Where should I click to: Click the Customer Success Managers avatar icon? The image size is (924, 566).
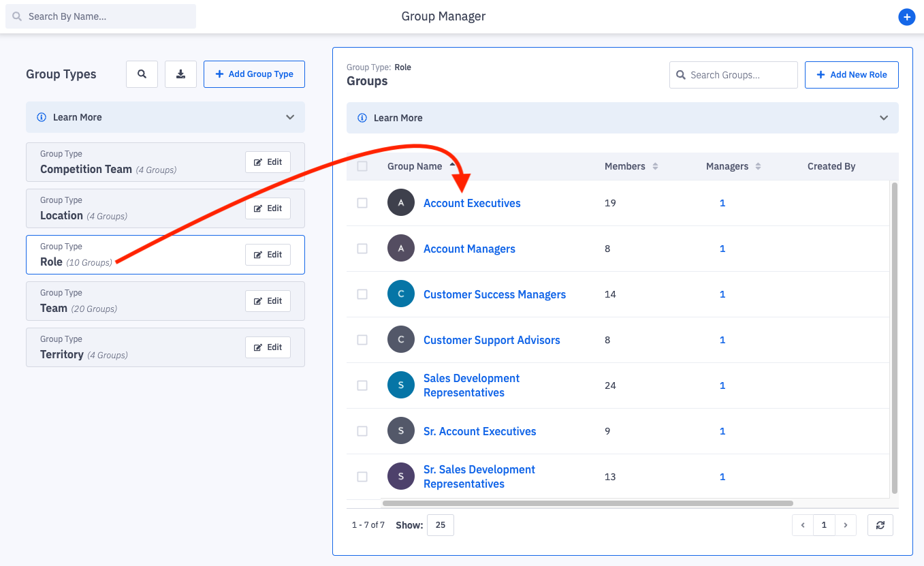coord(401,294)
